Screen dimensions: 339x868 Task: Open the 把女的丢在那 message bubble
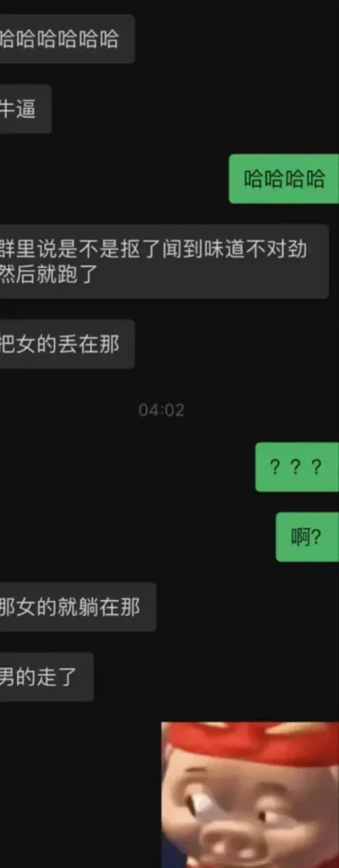(x=67, y=344)
